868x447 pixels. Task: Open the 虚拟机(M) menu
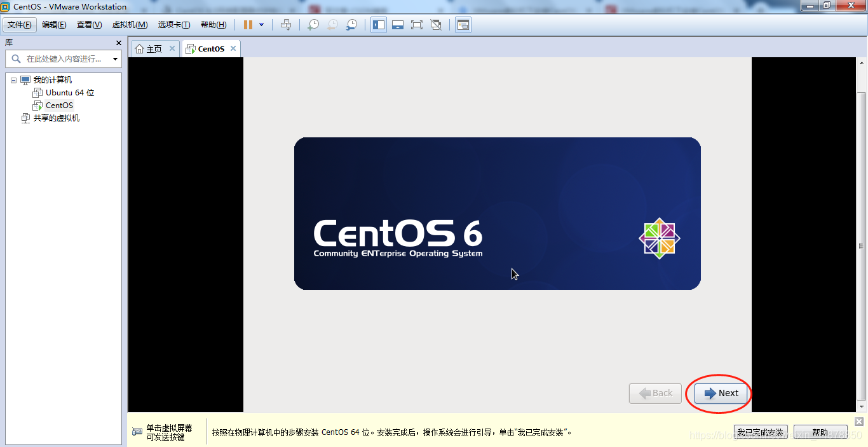pos(130,25)
